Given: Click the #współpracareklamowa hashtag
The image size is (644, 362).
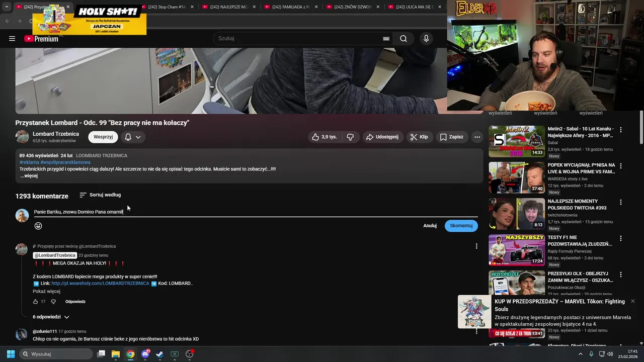Looking at the screenshot, I should click(x=65, y=162).
